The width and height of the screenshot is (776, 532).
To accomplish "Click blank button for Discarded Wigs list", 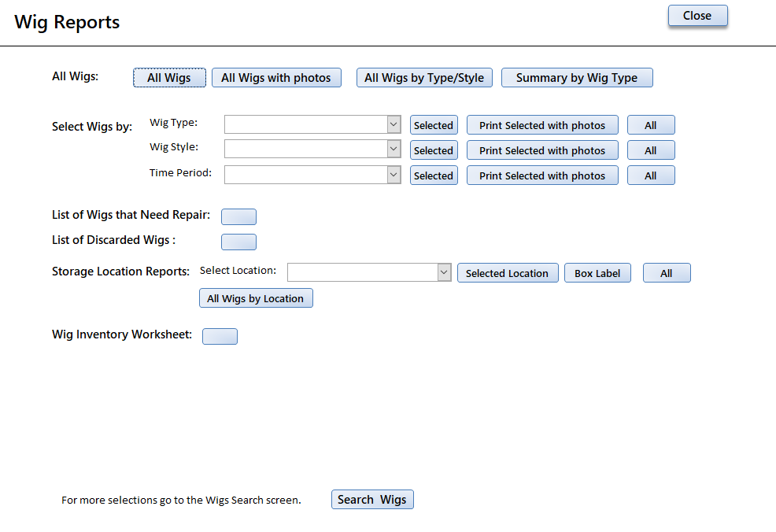I will click(x=238, y=242).
